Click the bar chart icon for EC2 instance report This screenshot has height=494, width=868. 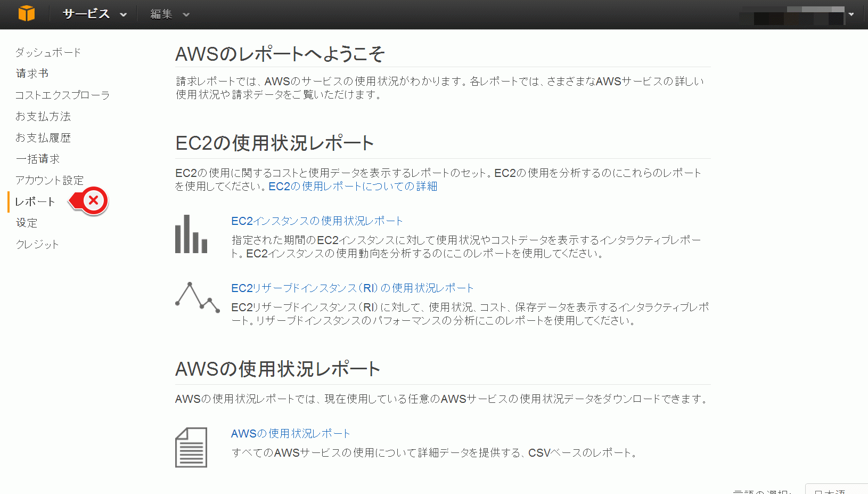(191, 234)
